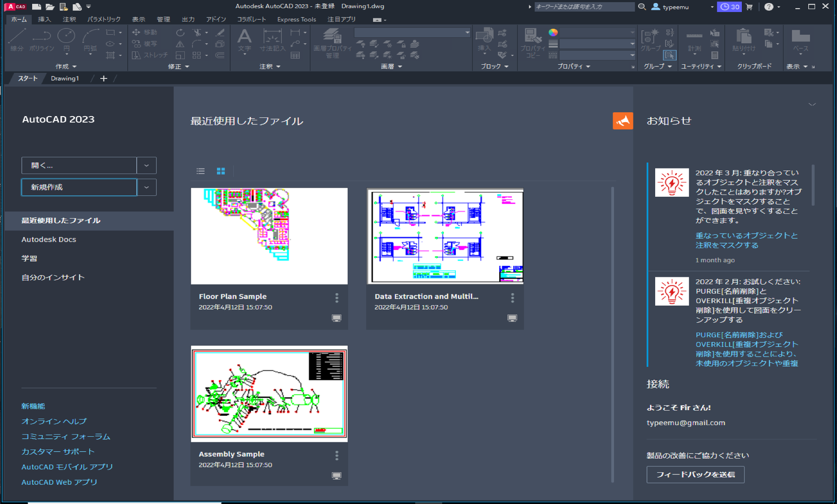Select the Line (線分) tool
This screenshot has height=504, width=837.
[x=17, y=39]
